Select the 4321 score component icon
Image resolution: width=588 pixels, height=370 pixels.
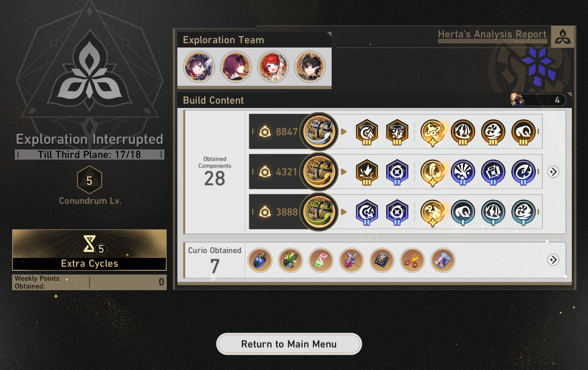coord(319,172)
